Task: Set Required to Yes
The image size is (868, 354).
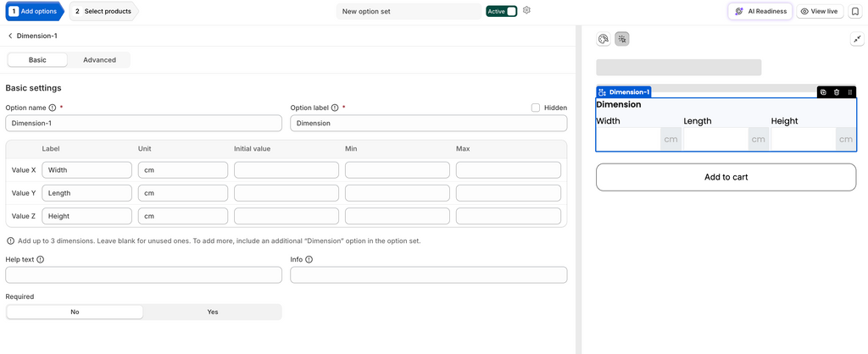Action: pos(213,312)
